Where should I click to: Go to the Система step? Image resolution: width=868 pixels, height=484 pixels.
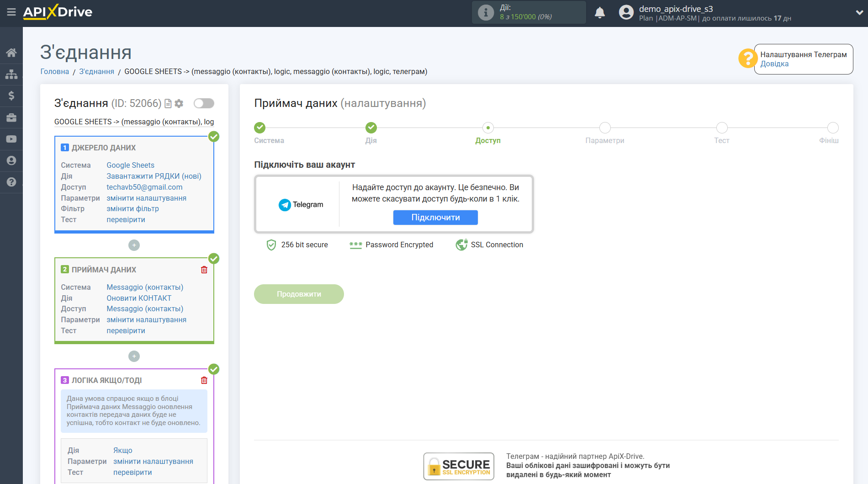coord(259,128)
